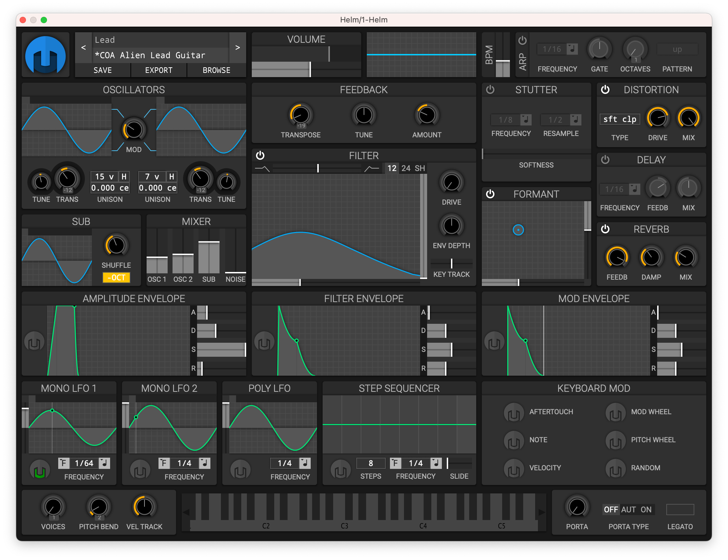The image size is (728, 560).
Task: Click the NOISE mixer level slider
Action: coord(235,252)
